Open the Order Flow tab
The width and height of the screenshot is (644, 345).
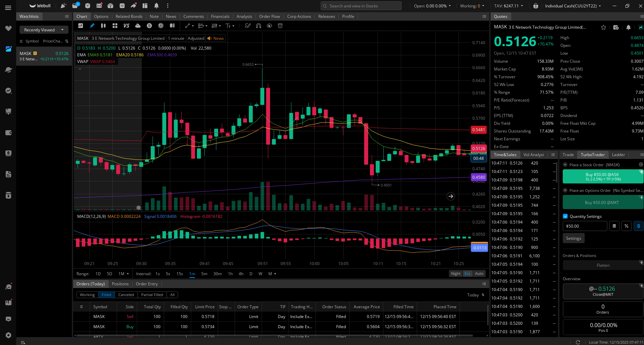click(269, 16)
